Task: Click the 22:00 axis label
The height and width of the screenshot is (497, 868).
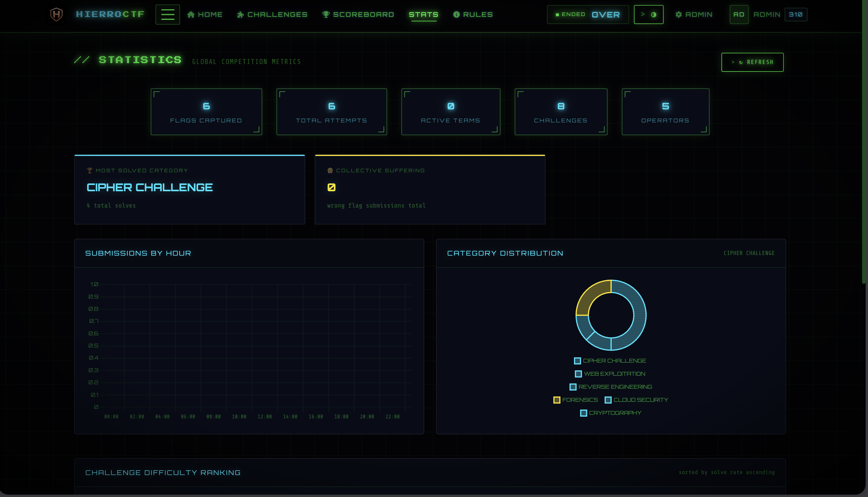Action: click(392, 416)
